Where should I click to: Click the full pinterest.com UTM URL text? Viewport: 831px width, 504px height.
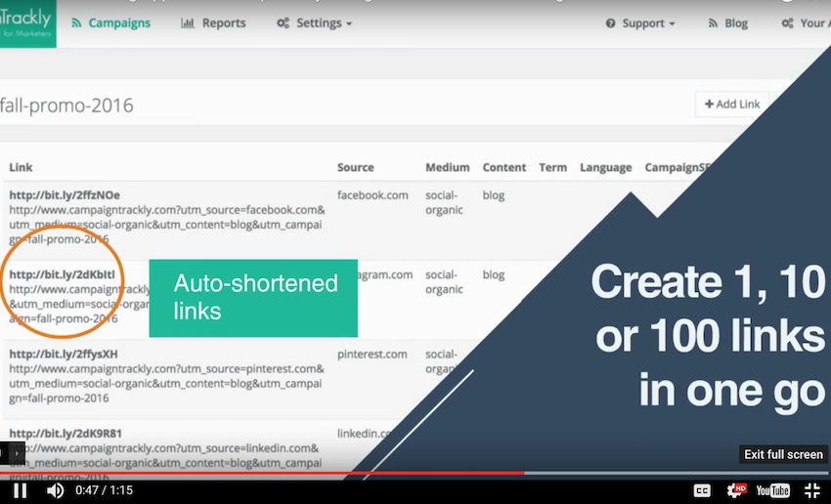point(166,383)
